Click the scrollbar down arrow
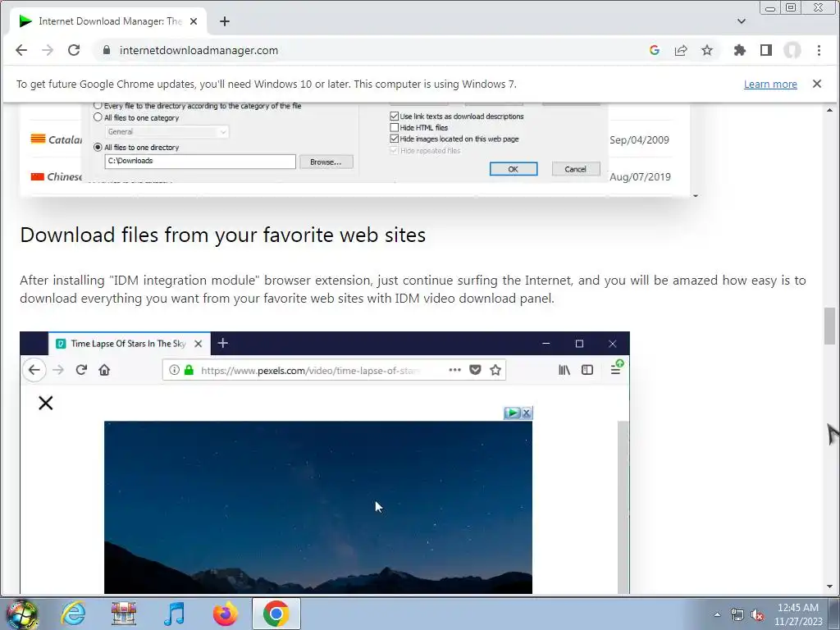The height and width of the screenshot is (630, 840). coord(830,587)
